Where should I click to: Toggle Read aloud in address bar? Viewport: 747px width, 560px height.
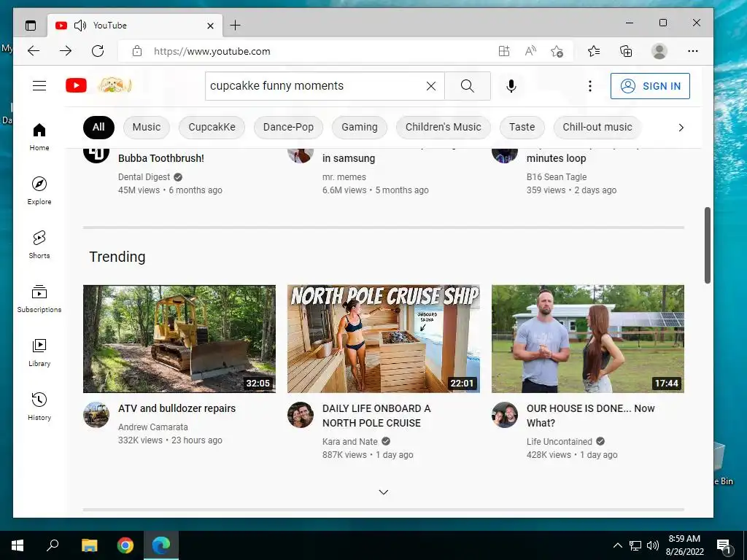pos(530,51)
